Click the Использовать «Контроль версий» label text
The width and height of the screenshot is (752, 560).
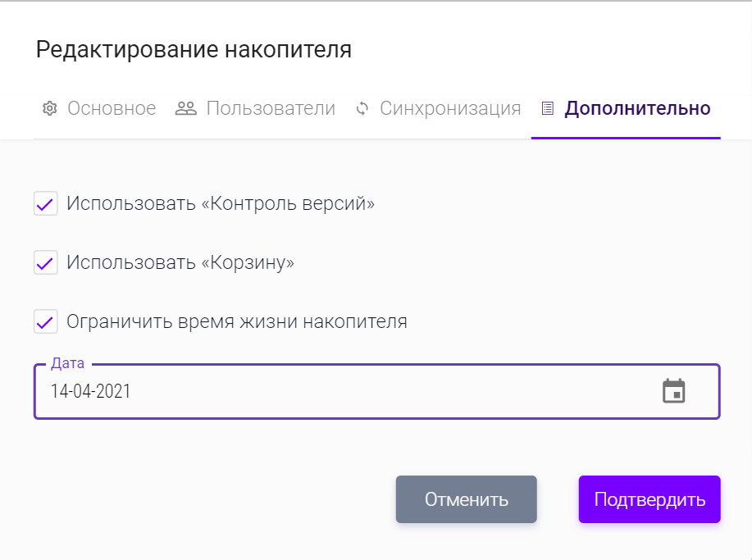click(x=221, y=203)
